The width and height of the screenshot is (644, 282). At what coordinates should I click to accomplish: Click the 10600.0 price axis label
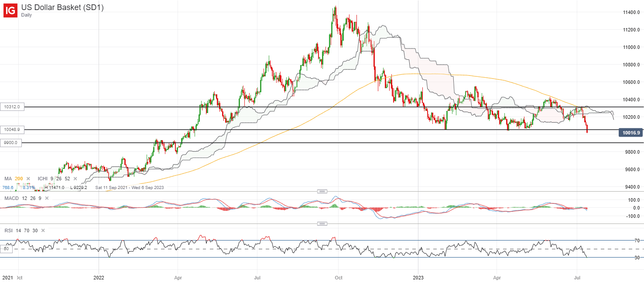(631, 82)
